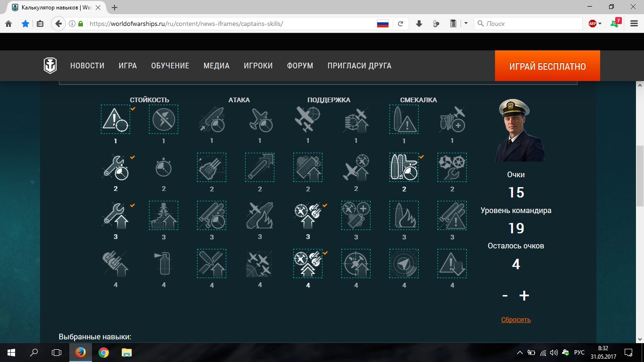Screen dimensions: 644x362
Task: Select level 1 ship hull with warning triangle skill
Action: coord(404,119)
